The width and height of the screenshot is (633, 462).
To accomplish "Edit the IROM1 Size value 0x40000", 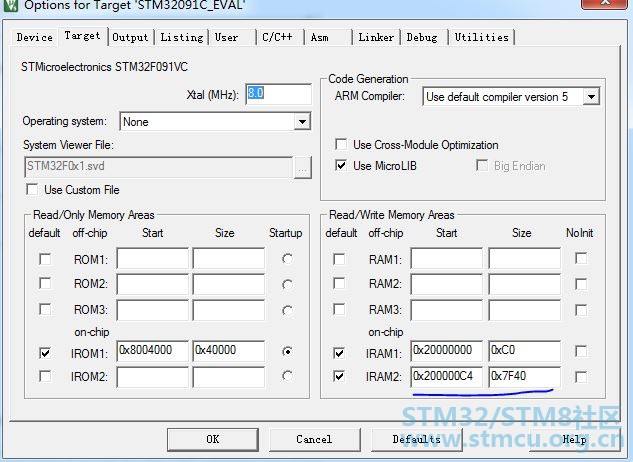I will point(229,351).
